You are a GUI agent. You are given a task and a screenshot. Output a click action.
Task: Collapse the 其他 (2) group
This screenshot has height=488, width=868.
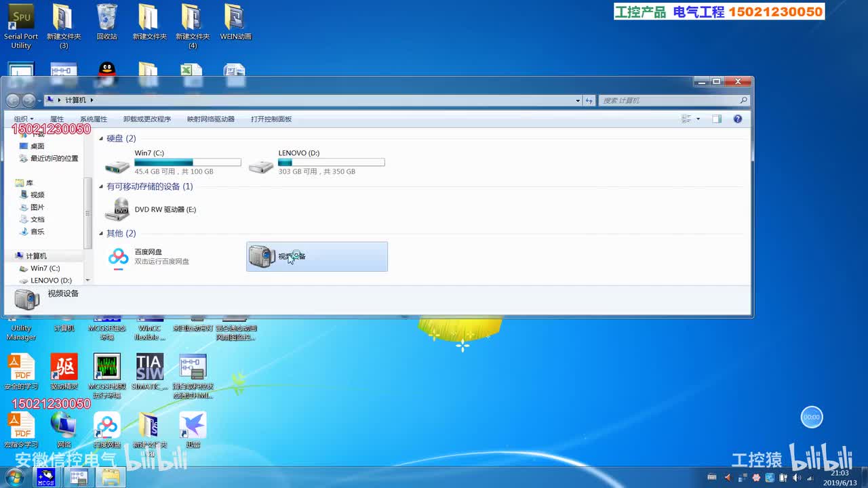click(x=102, y=234)
